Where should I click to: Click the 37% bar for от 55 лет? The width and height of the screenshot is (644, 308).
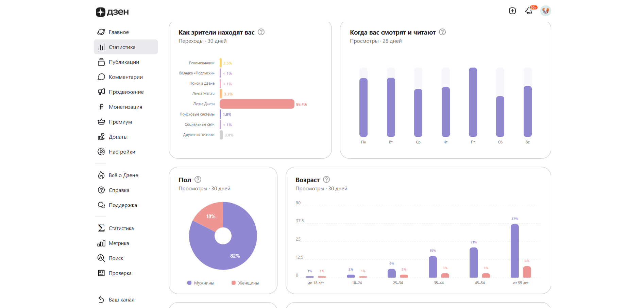(515, 251)
